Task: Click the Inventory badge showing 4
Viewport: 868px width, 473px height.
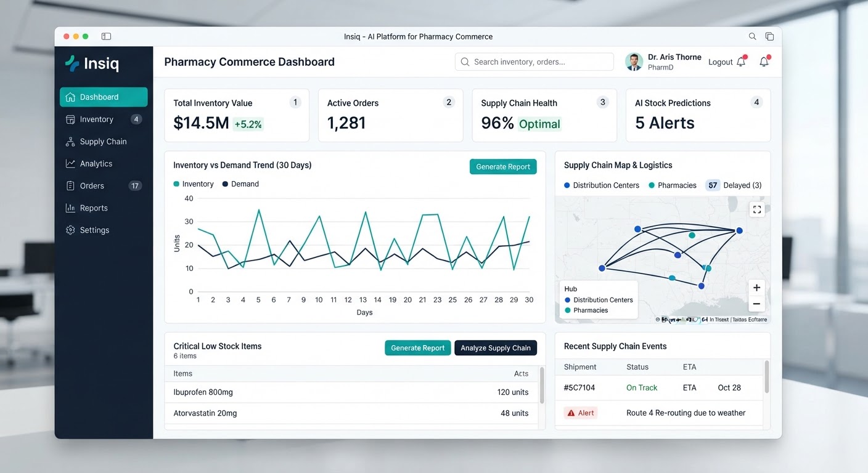Action: (136, 119)
